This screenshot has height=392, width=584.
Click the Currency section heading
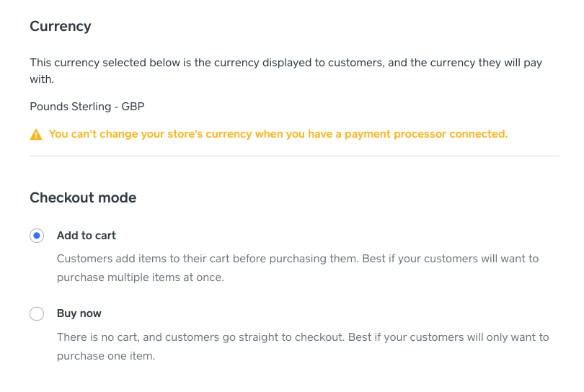pyautogui.click(x=61, y=27)
